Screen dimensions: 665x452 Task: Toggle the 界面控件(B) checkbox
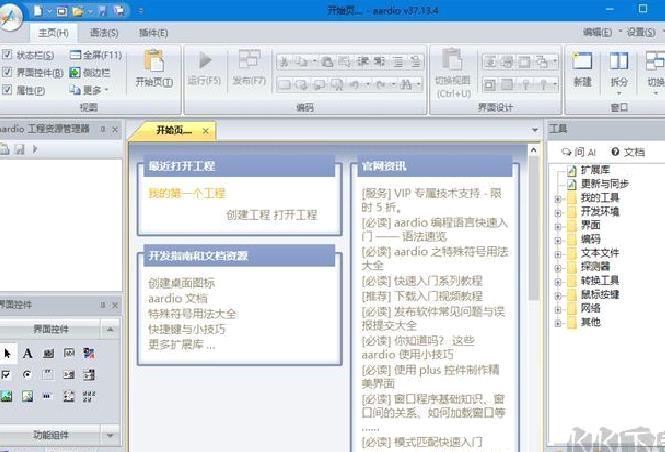point(7,72)
